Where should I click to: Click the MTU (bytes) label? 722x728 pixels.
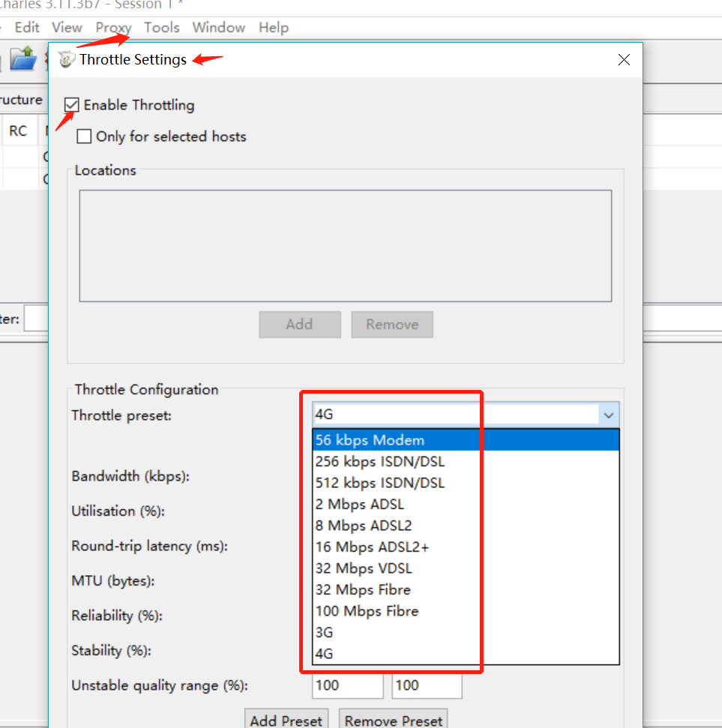(112, 581)
